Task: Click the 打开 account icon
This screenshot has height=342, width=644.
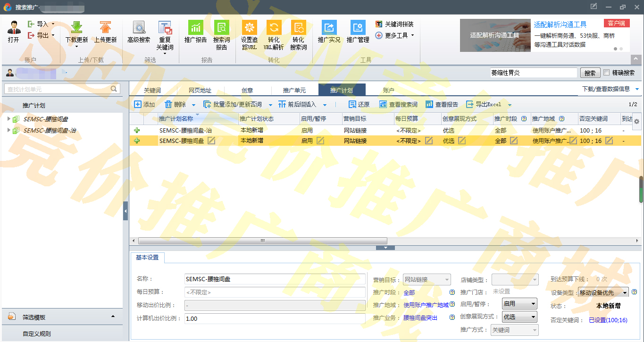Action: pos(14,28)
